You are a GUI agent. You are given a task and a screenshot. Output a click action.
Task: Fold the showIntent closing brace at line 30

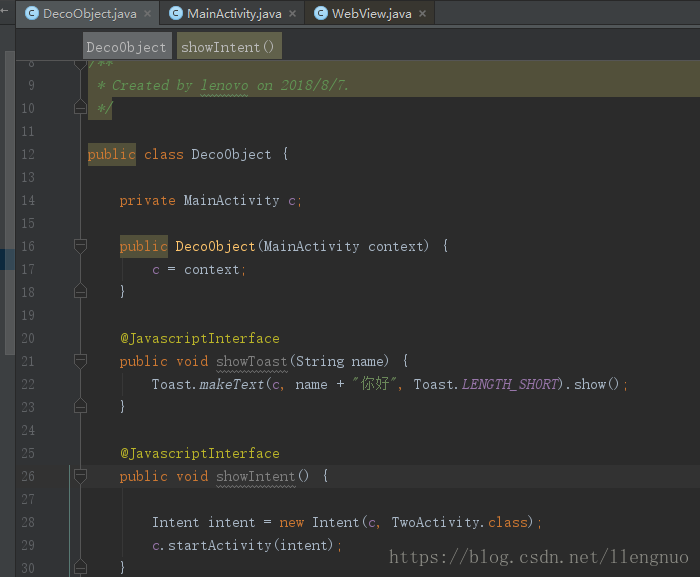coord(80,567)
